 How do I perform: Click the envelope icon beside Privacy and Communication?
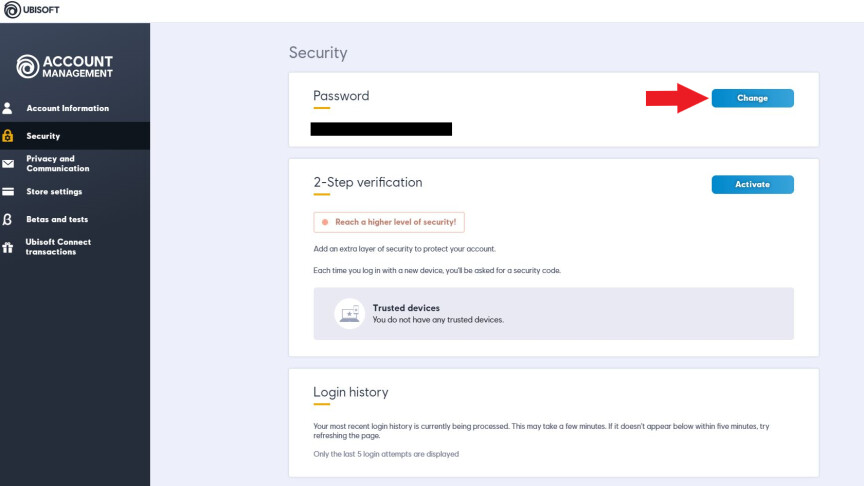[8, 164]
